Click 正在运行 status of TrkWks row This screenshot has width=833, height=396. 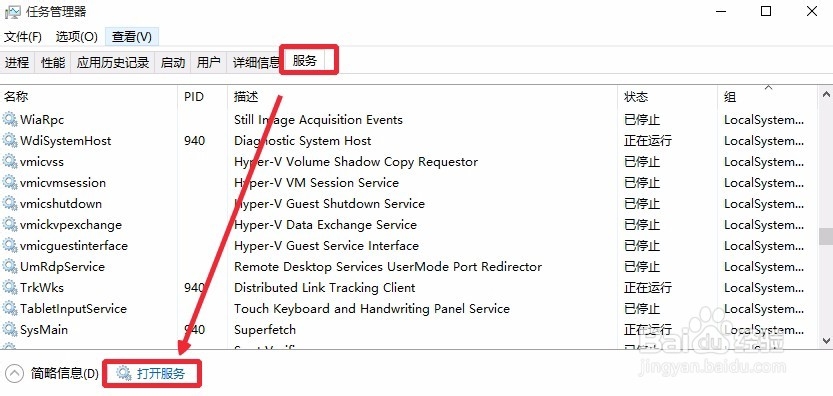point(648,288)
